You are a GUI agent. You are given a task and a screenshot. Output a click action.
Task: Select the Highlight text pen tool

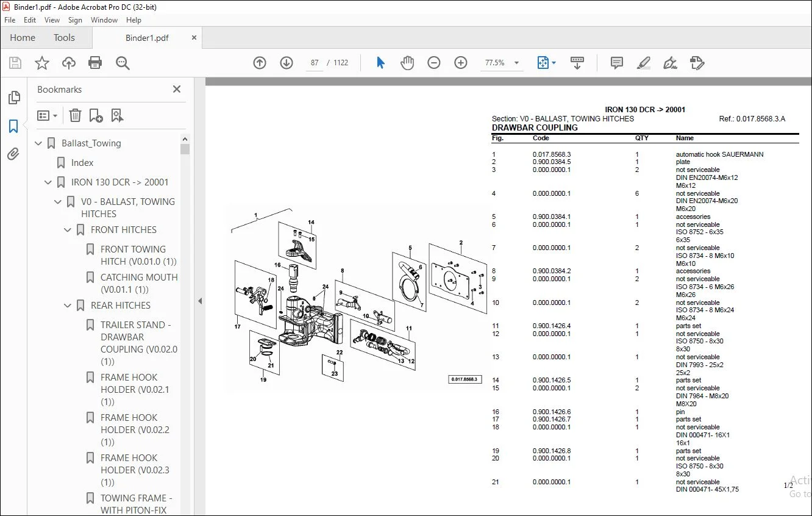(643, 63)
